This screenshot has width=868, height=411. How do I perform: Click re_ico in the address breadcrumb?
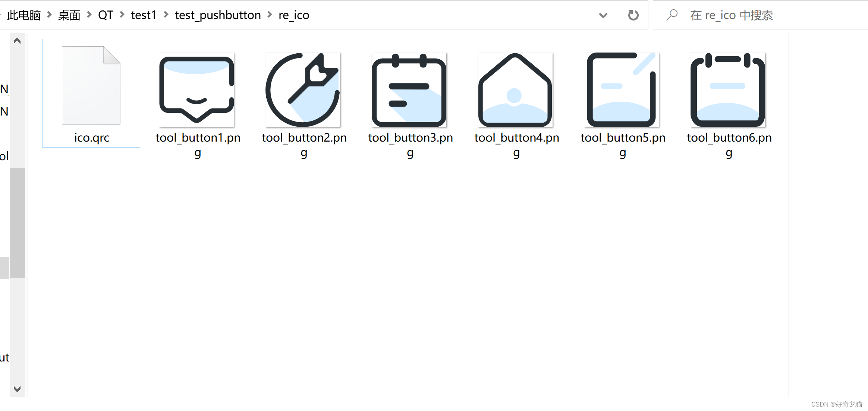(294, 15)
